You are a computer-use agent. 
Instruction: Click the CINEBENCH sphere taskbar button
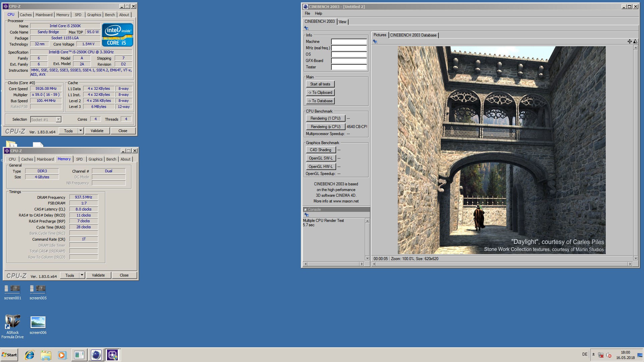96,355
